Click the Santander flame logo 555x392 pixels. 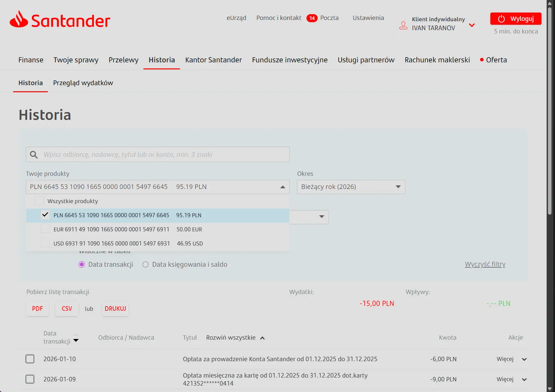click(19, 19)
